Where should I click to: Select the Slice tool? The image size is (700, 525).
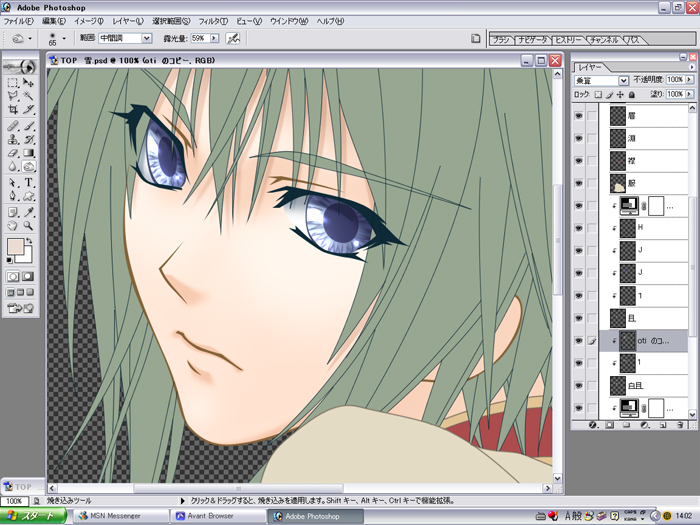point(28,109)
